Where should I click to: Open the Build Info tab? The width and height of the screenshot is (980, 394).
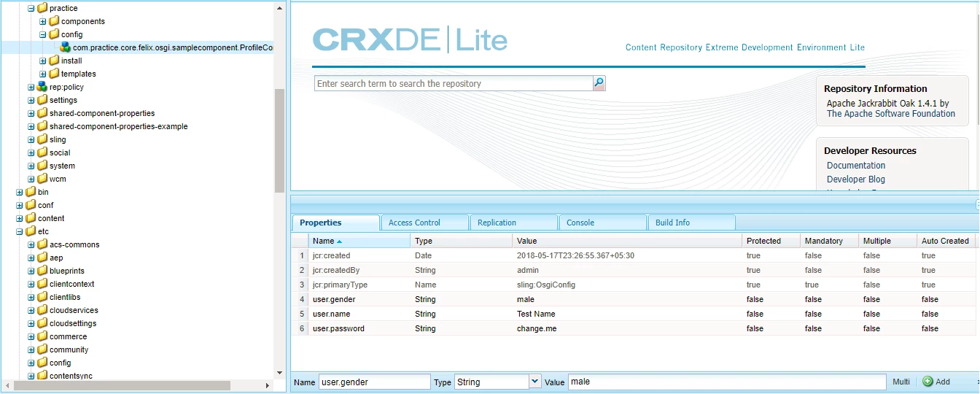pos(691,223)
